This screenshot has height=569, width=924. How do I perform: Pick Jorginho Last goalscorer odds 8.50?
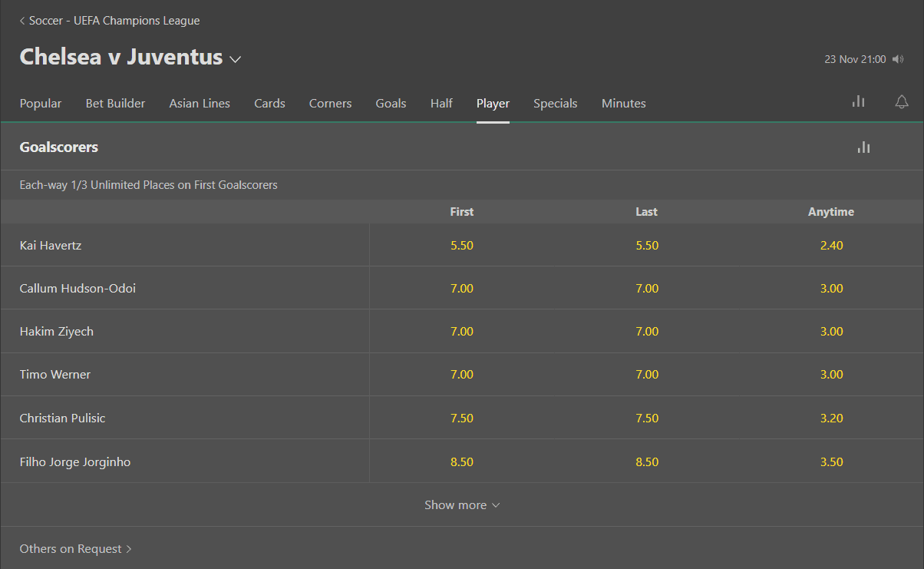pos(647,462)
